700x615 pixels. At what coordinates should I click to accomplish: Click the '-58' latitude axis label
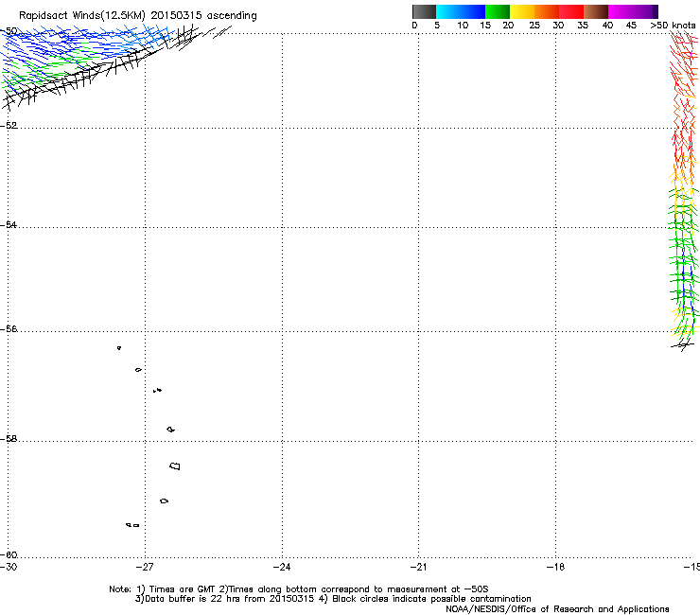pos(9,439)
